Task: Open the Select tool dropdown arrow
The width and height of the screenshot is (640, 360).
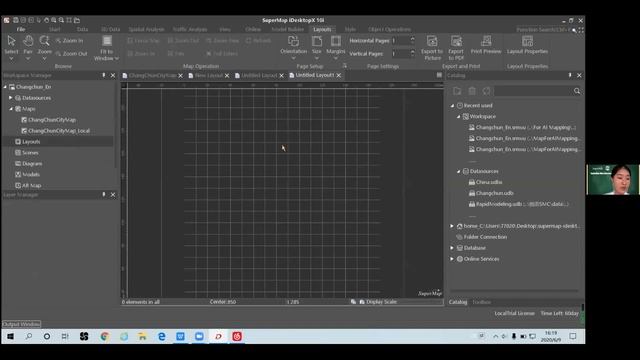Action: 11,59
